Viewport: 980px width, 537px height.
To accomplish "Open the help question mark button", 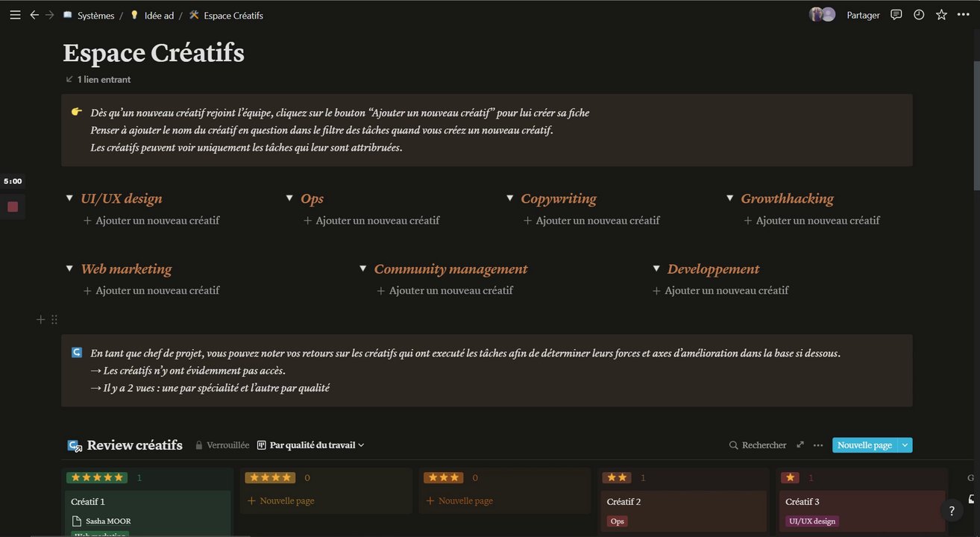I will coord(951,511).
